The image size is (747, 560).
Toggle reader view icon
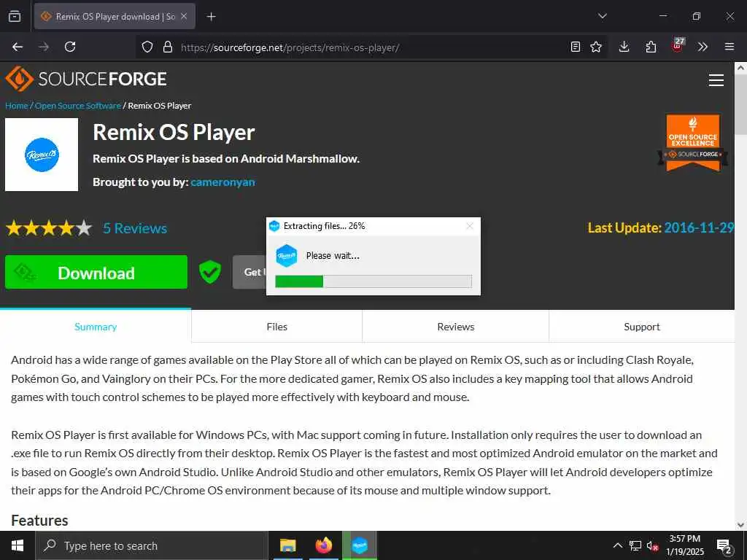[x=576, y=47]
